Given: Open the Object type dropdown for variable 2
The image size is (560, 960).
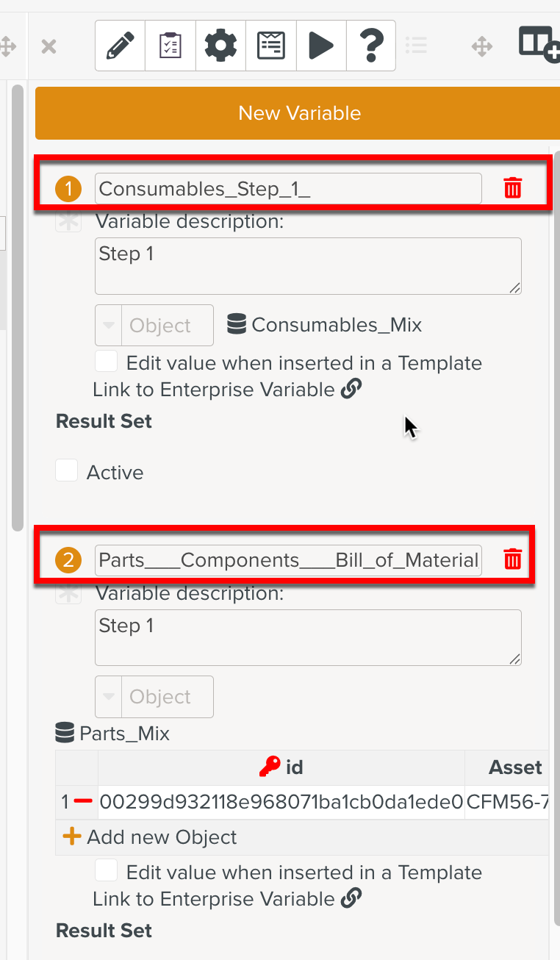Looking at the screenshot, I should (109, 697).
